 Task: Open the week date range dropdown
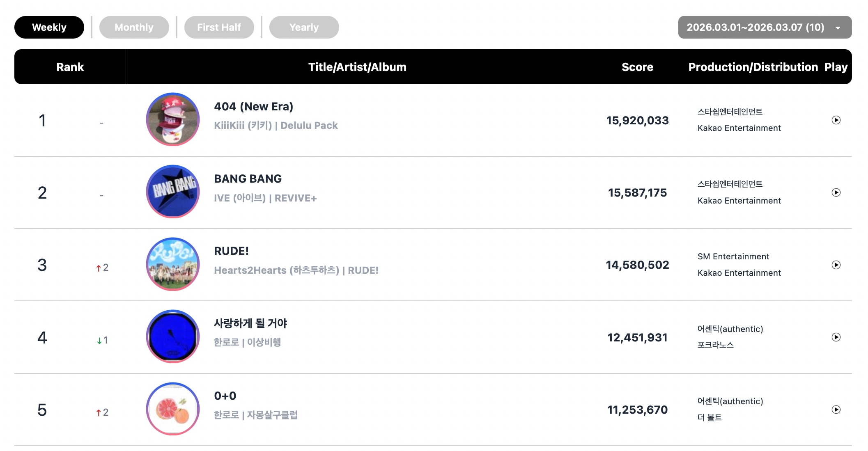pos(765,27)
